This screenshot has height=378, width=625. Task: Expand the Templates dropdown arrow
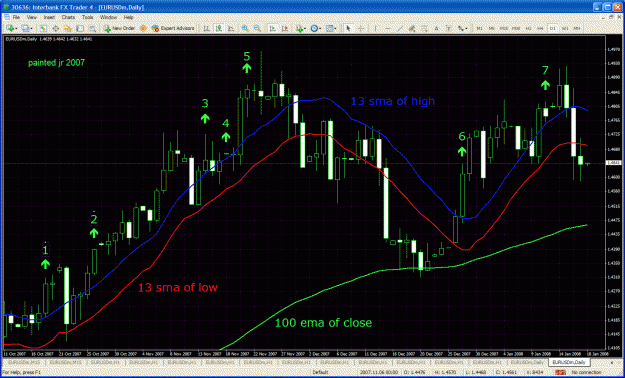click(x=336, y=29)
